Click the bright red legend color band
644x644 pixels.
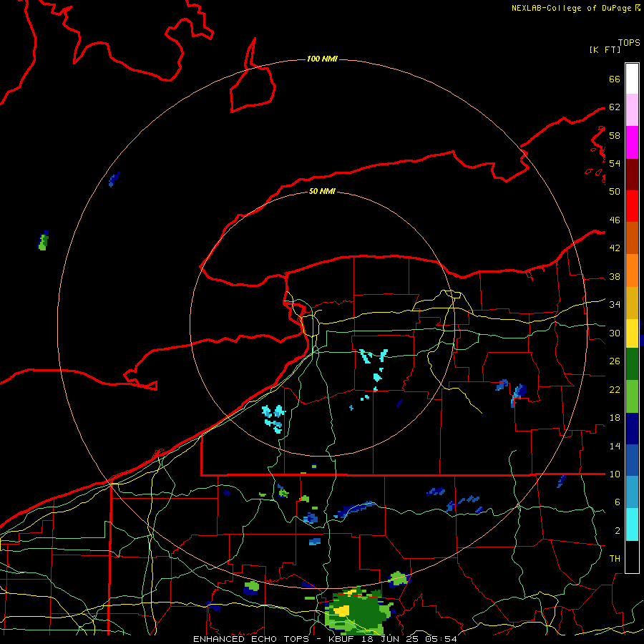point(632,206)
